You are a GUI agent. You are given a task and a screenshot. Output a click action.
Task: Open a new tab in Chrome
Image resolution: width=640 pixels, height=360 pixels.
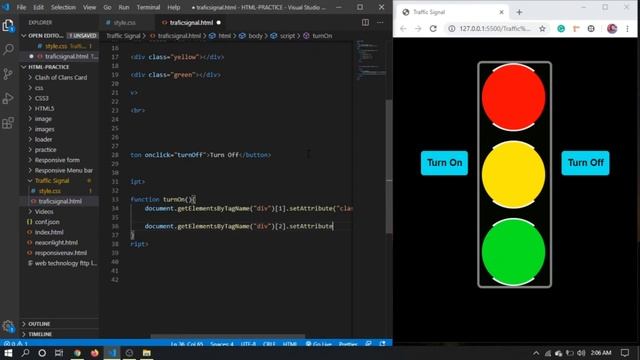pos(519,12)
